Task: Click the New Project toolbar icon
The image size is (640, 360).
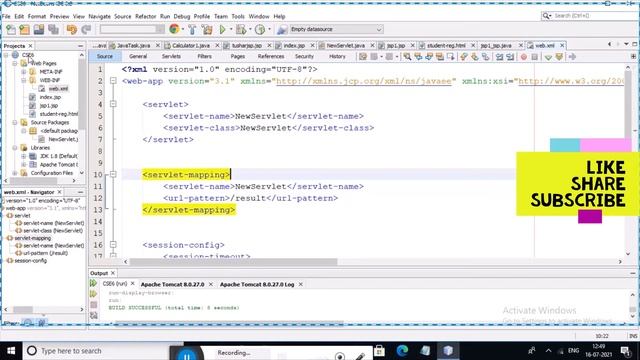Action: point(24,29)
